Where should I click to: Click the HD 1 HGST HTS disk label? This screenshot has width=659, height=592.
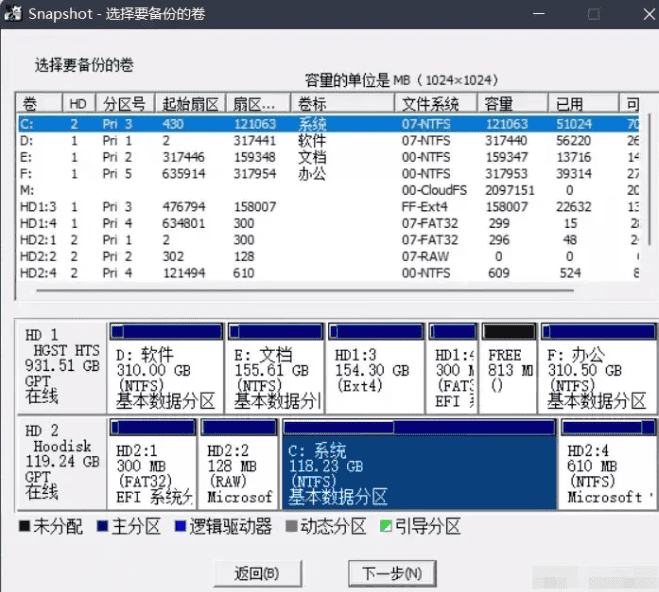(x=62, y=367)
